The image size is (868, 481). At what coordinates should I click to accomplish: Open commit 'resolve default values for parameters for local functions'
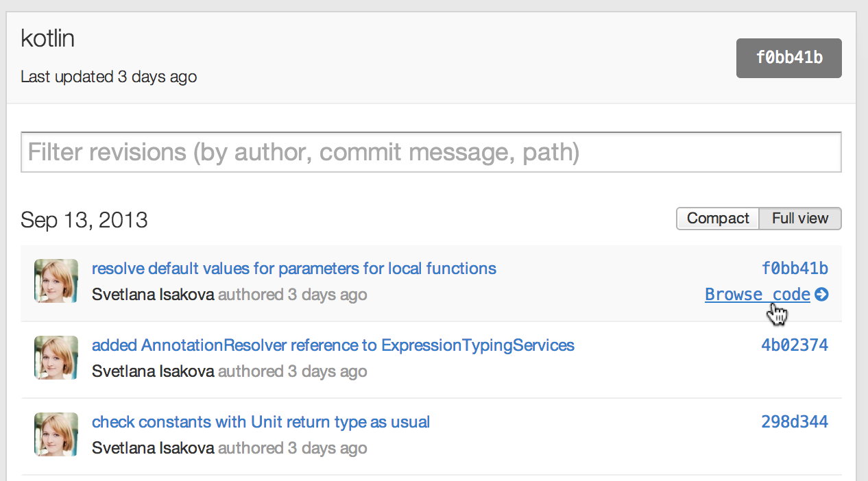(293, 268)
